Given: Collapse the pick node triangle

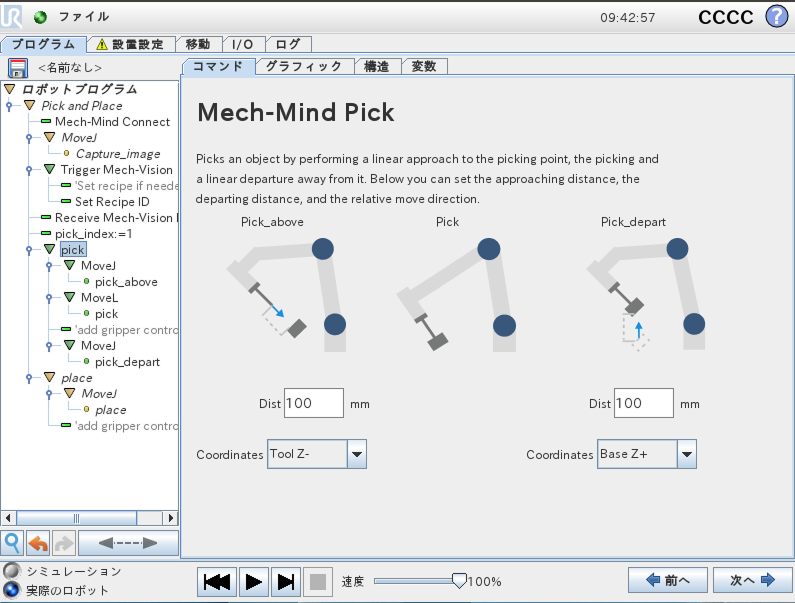Looking at the screenshot, I should [49, 249].
